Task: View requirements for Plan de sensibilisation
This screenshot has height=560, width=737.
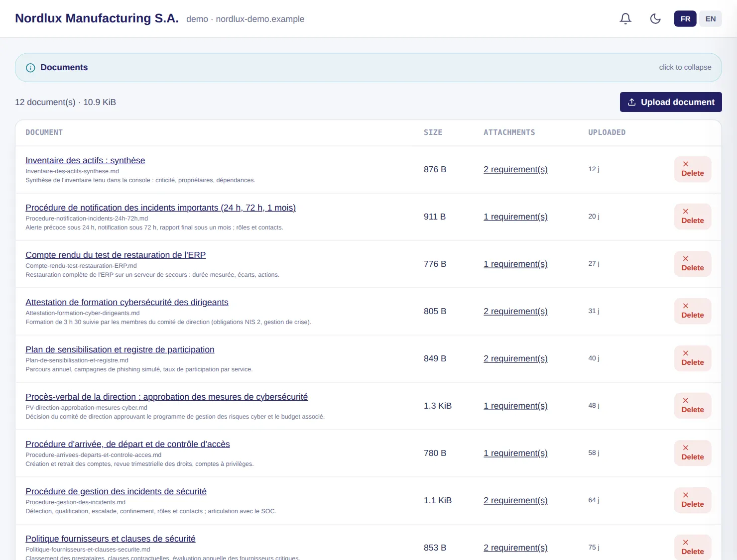Action: pos(515,358)
